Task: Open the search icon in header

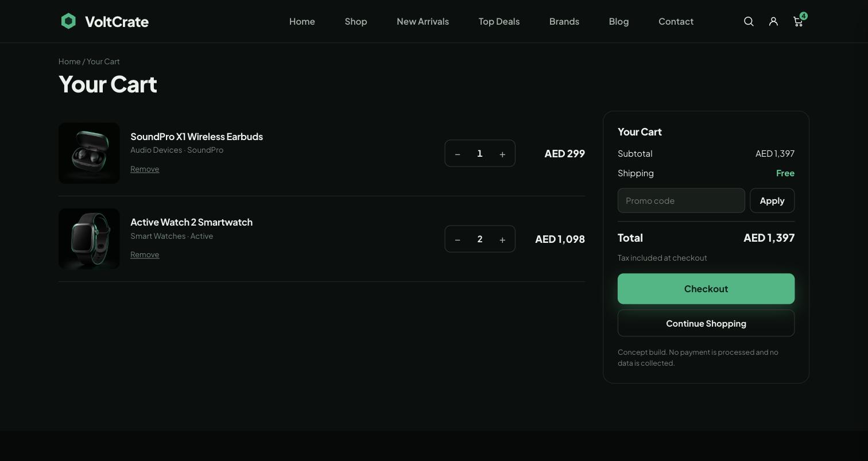Action: coord(749,21)
